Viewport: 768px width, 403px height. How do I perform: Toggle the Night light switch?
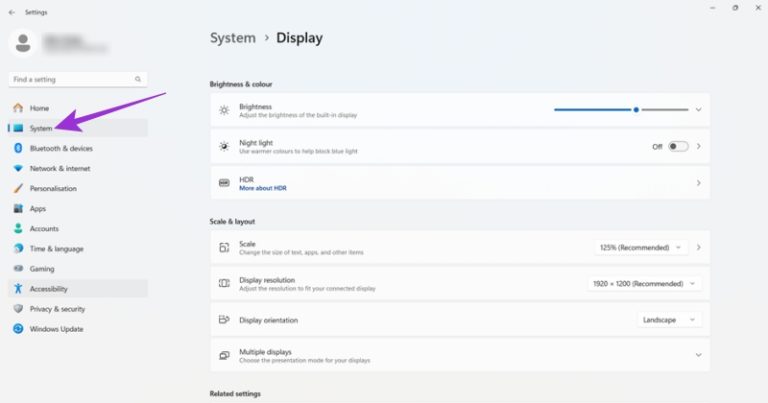(678, 146)
